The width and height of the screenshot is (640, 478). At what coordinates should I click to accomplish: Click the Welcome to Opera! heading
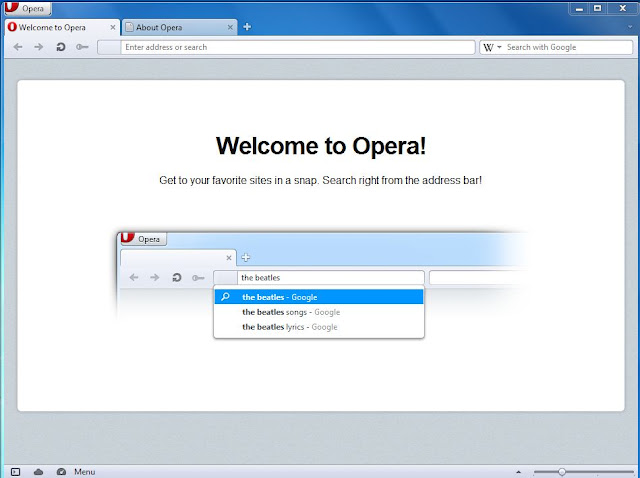tap(321, 146)
